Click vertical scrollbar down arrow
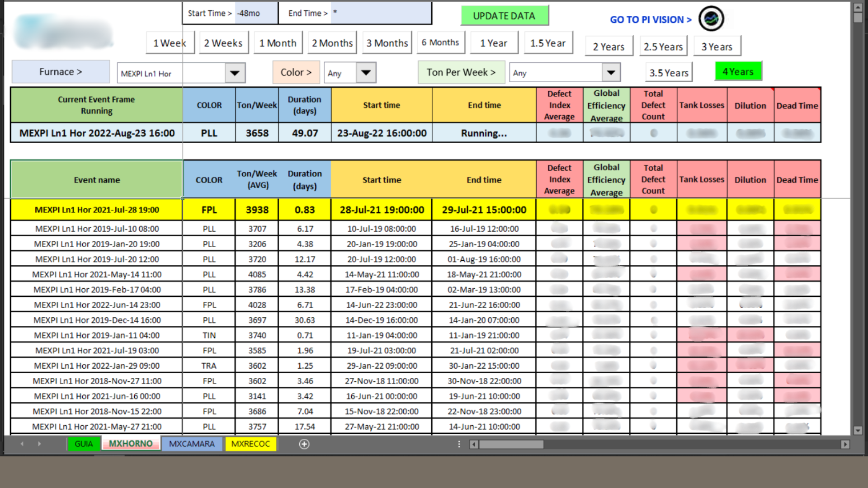 (858, 430)
